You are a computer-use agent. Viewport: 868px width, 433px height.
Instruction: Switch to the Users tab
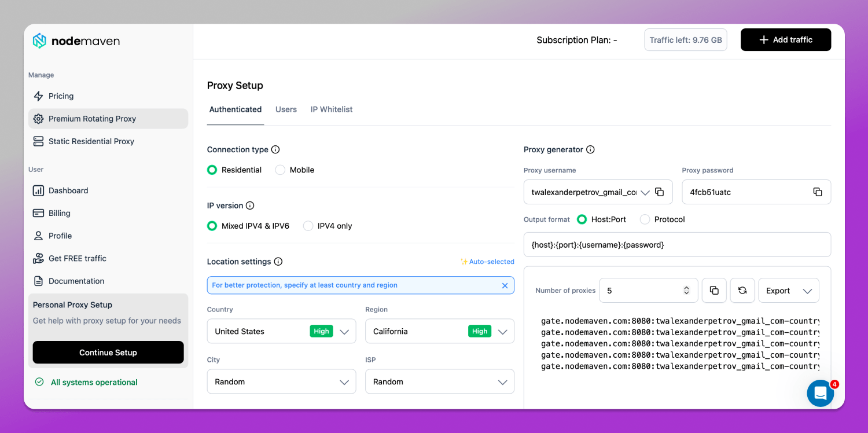pyautogui.click(x=286, y=109)
